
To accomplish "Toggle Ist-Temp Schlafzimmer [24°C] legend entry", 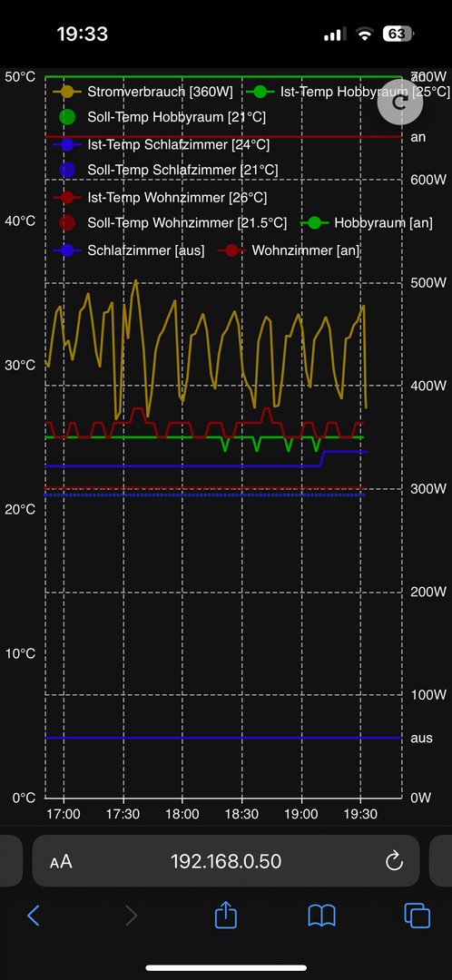I will click(162, 145).
